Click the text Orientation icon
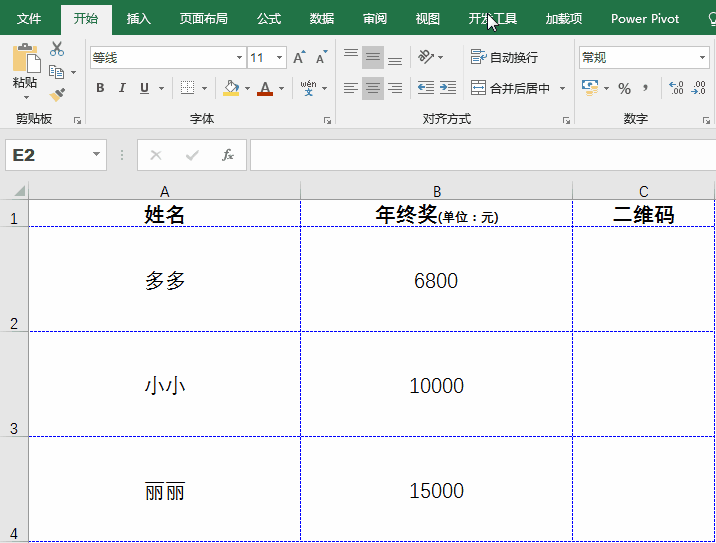 coord(426,57)
